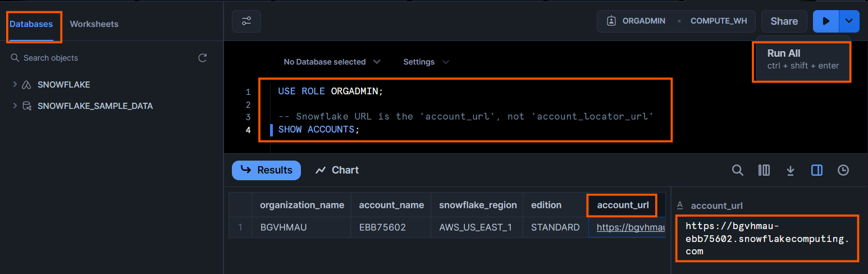Click the full account URL in detail panel
Image resolution: width=868 pixels, height=274 pixels.
coord(767,239)
